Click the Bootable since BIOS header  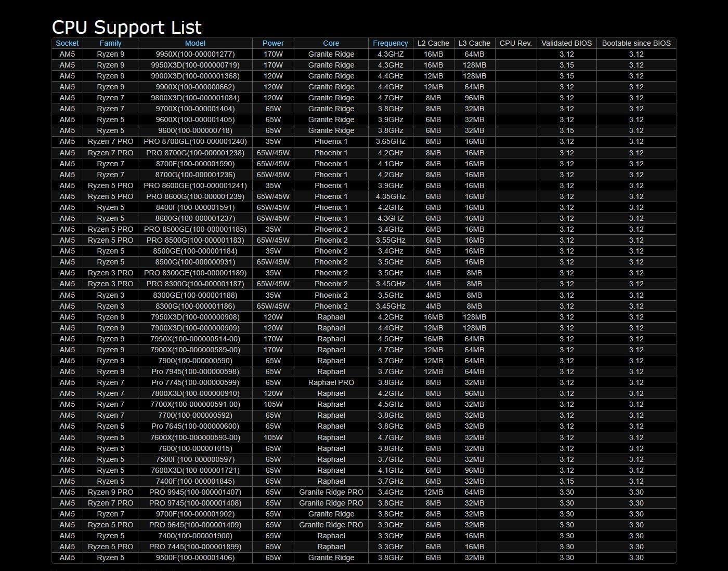tap(636, 43)
